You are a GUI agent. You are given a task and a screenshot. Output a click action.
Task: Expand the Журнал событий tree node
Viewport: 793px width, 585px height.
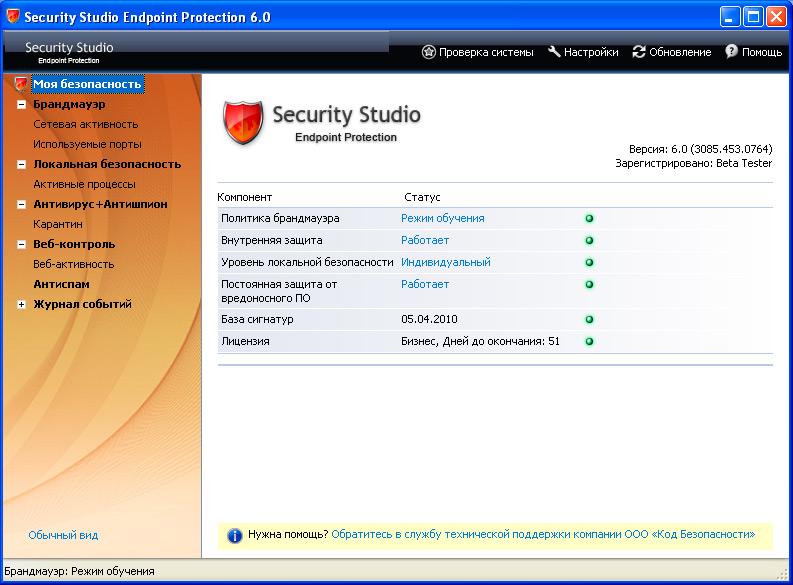[21, 304]
